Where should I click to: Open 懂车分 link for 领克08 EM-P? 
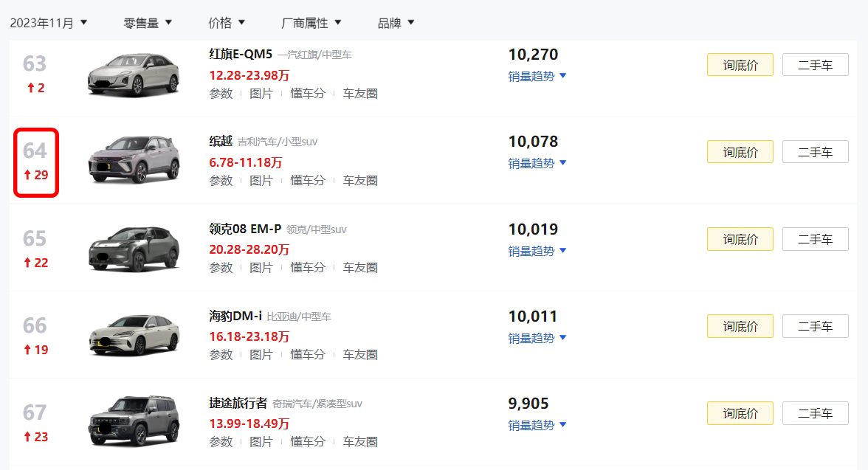(x=308, y=267)
